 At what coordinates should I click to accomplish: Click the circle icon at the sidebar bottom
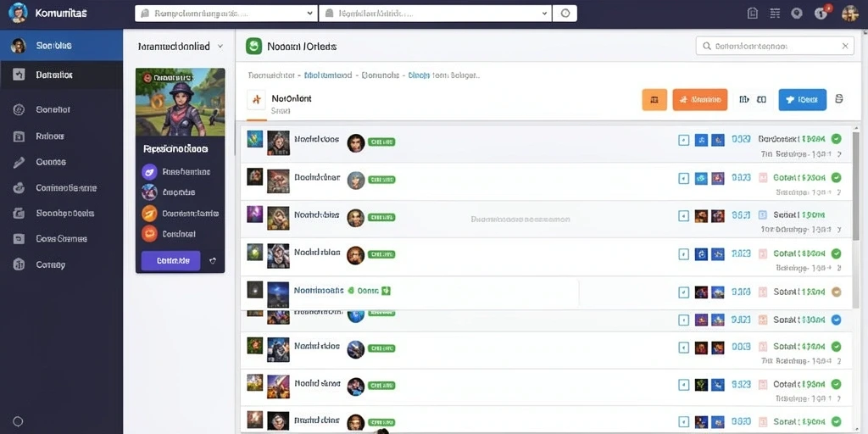point(18,421)
